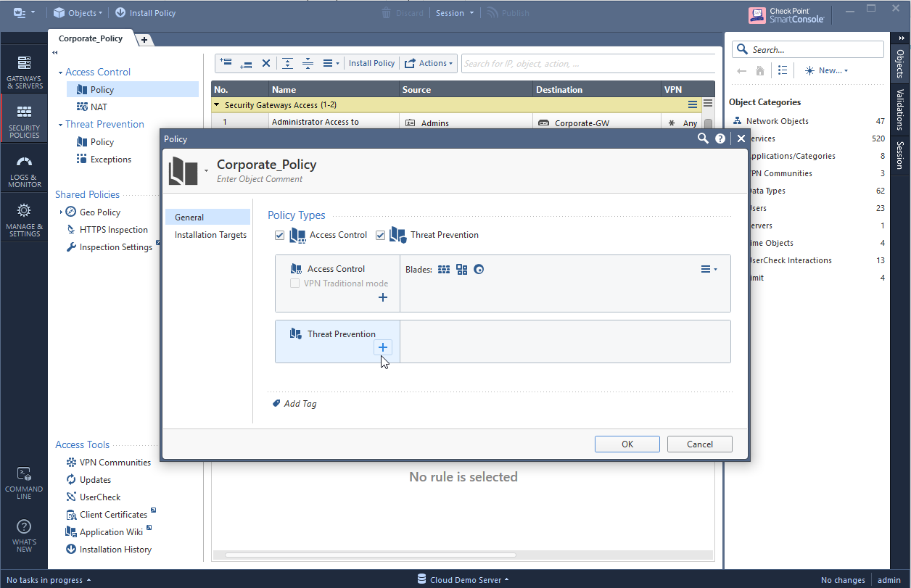Switch to the Session side tab
Viewport: 911px width, 588px height.
(x=900, y=155)
